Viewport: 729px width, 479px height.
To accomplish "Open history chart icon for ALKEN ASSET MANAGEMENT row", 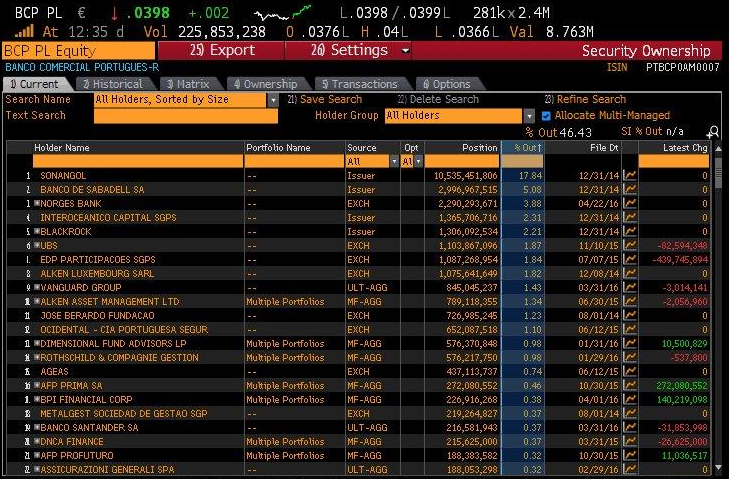I will point(630,301).
